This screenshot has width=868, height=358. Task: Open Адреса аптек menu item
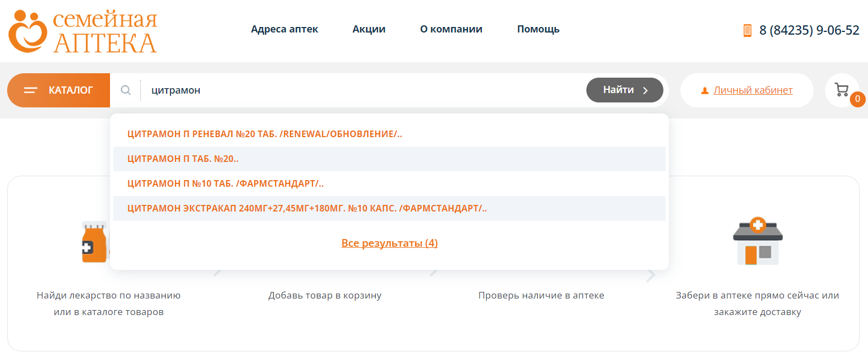pyautogui.click(x=284, y=29)
